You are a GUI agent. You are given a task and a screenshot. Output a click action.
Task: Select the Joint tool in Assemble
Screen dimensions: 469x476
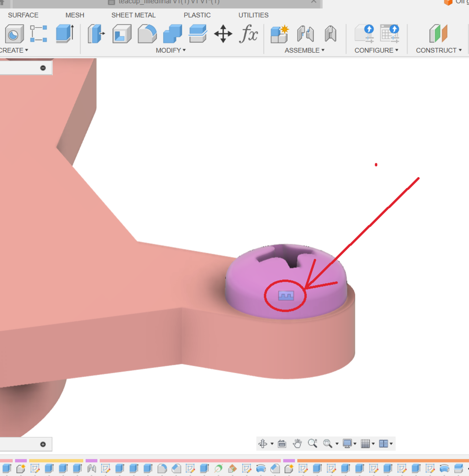click(x=305, y=34)
